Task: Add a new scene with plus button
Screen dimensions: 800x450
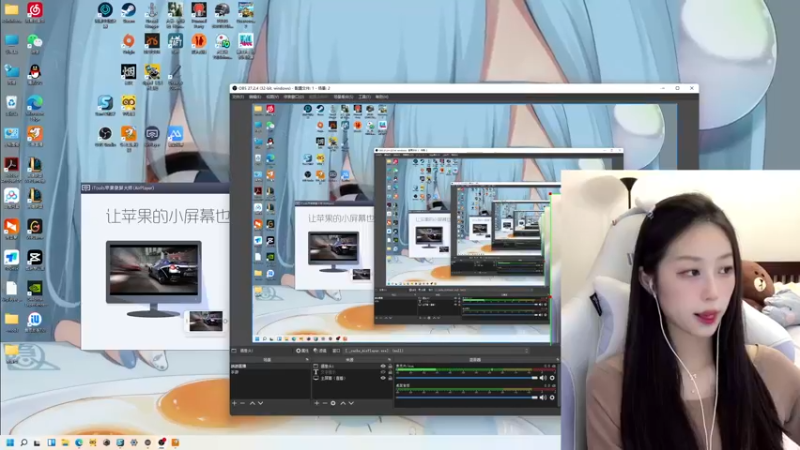Action: point(234,403)
